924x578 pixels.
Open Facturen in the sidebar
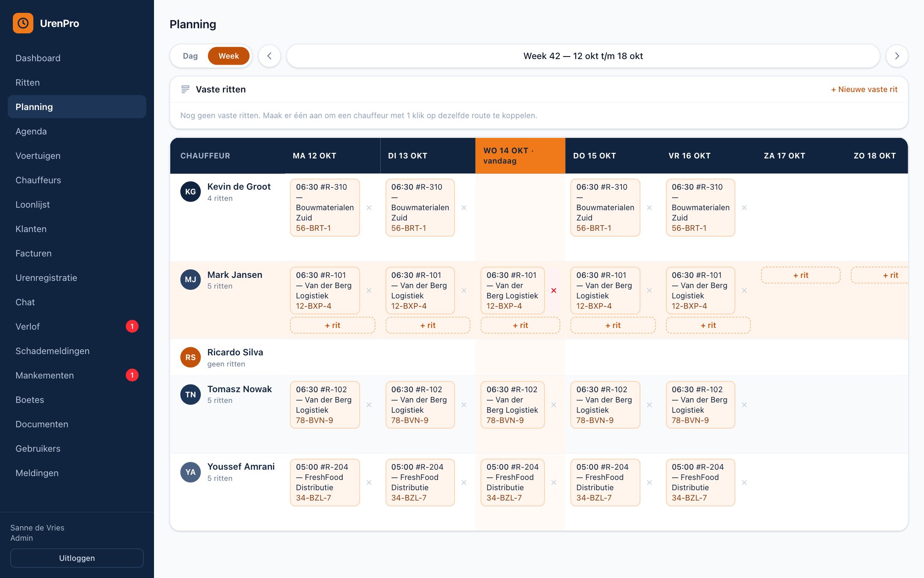click(x=77, y=253)
